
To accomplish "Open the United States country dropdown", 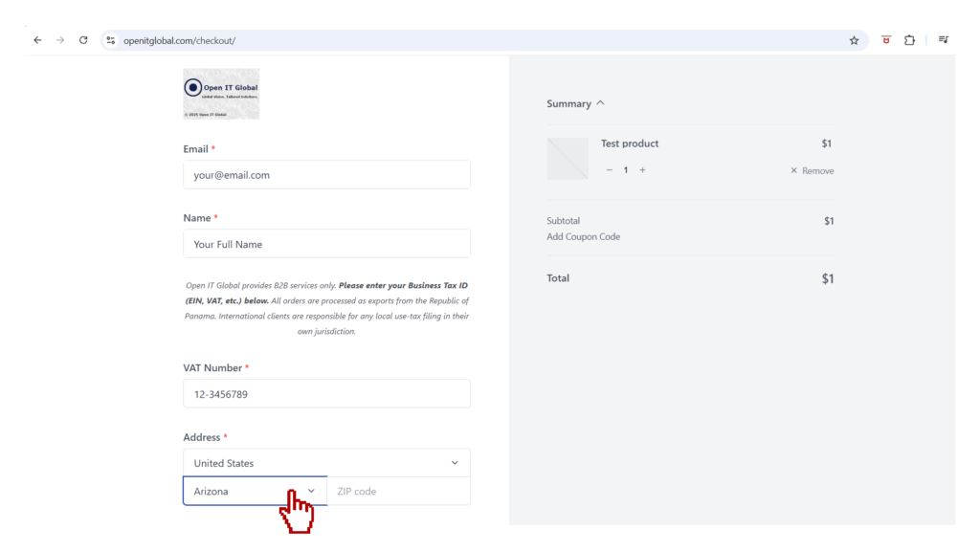I will [x=326, y=463].
